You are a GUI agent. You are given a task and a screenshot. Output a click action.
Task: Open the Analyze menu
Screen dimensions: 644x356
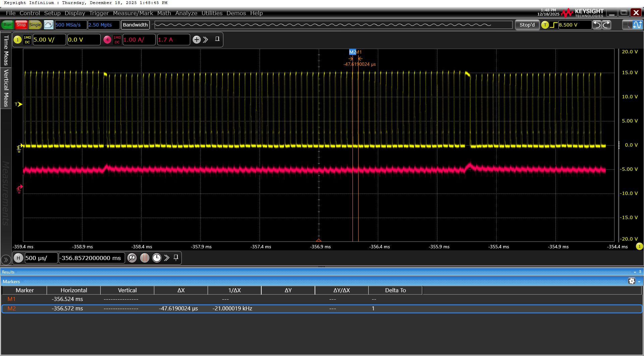pos(186,13)
